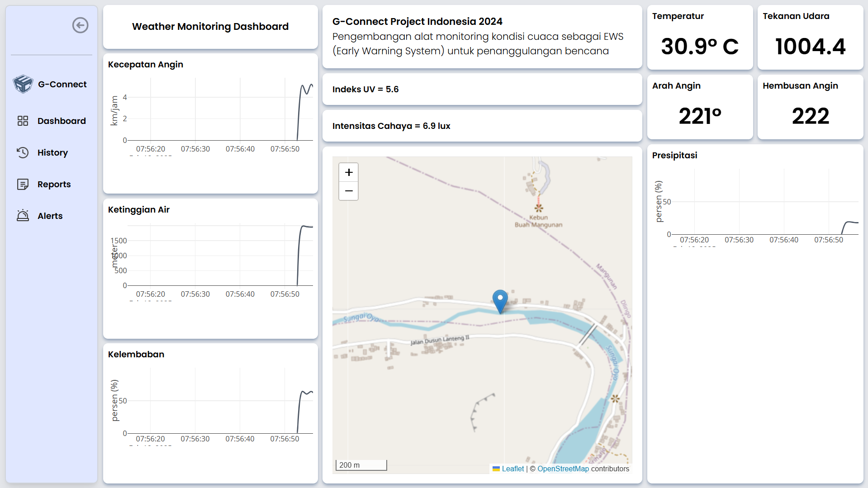Viewport: 868px width, 488px height.
Task: Open the Alerts page
Action: point(50,216)
